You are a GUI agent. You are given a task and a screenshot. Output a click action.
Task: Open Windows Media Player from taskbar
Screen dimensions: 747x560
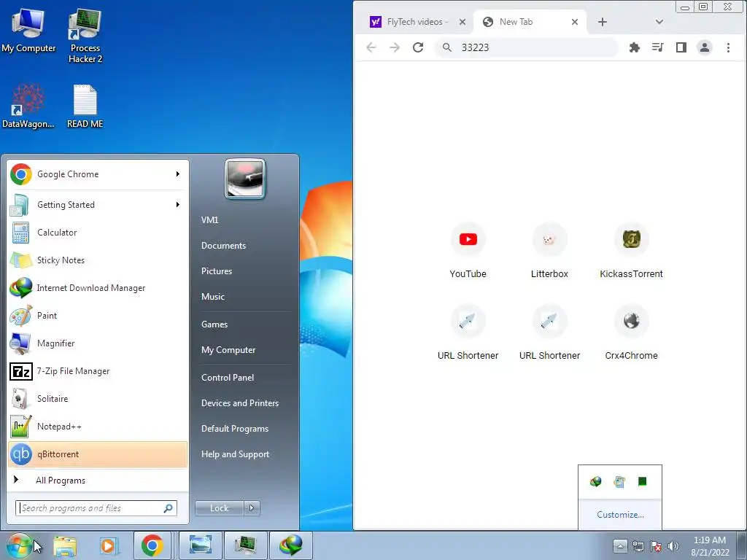pos(109,545)
